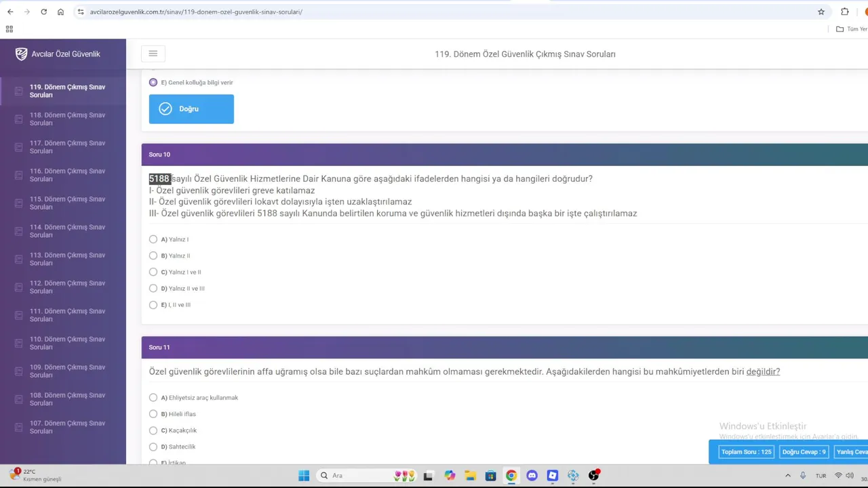Open Windows Start menu
Screen dimensions: 868x488
click(x=304, y=476)
